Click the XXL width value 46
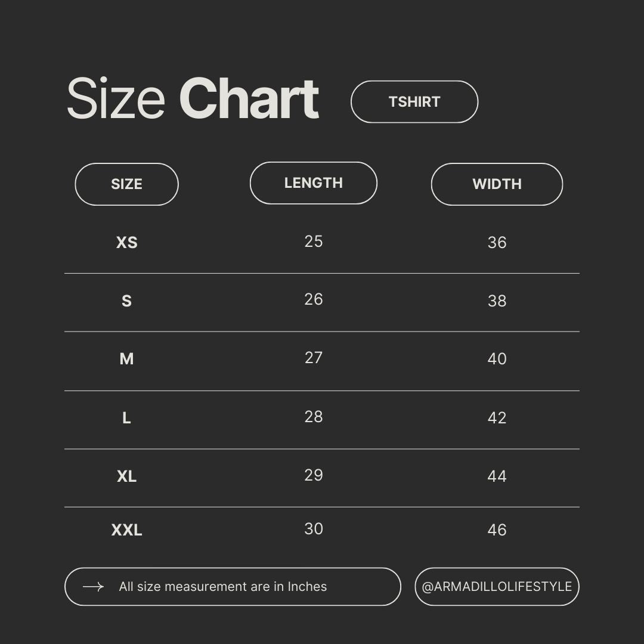The image size is (644, 644). [497, 530]
